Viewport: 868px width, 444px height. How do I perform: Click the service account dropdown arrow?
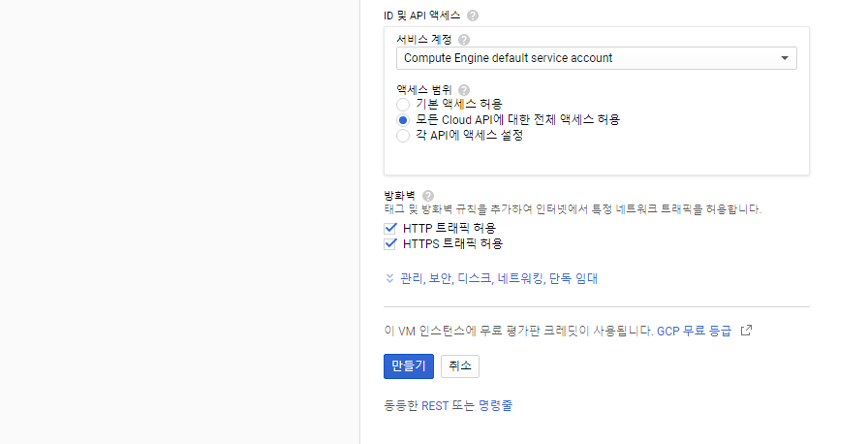(785, 58)
